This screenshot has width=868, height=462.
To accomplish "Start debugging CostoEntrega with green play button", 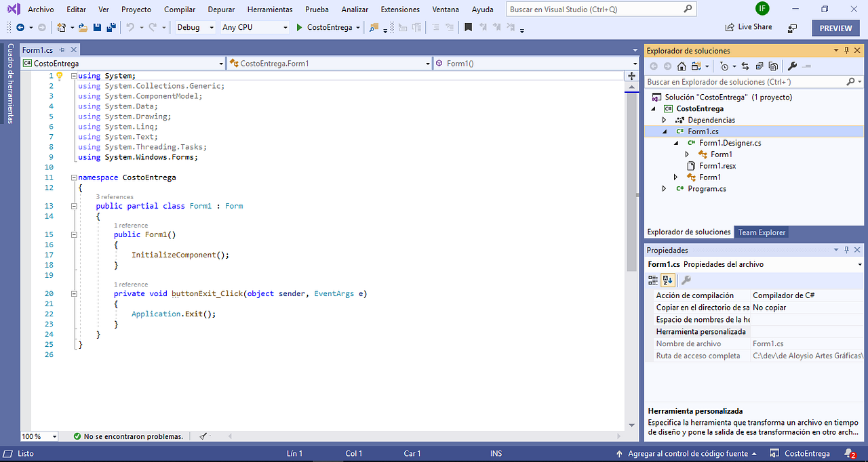I will pyautogui.click(x=298, y=27).
